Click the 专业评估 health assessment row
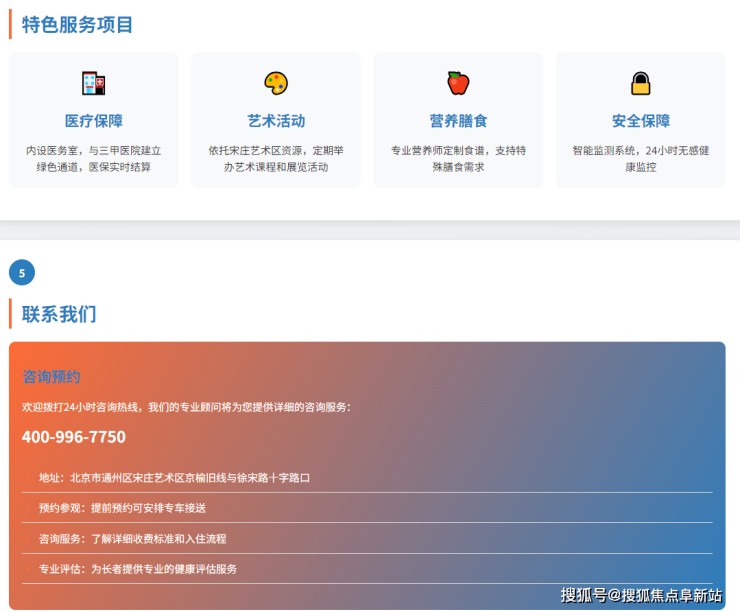The image size is (740, 612). pos(138,569)
